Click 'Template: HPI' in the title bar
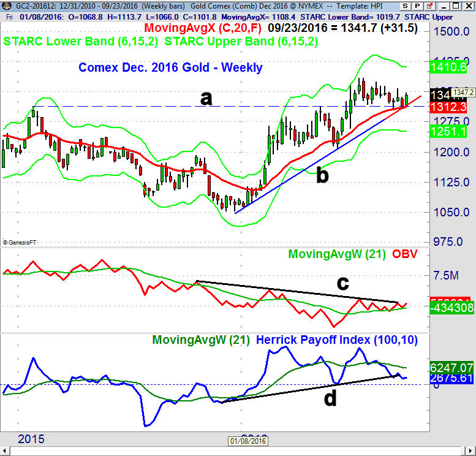Image resolution: width=476 pixels, height=456 pixels. click(359, 6)
